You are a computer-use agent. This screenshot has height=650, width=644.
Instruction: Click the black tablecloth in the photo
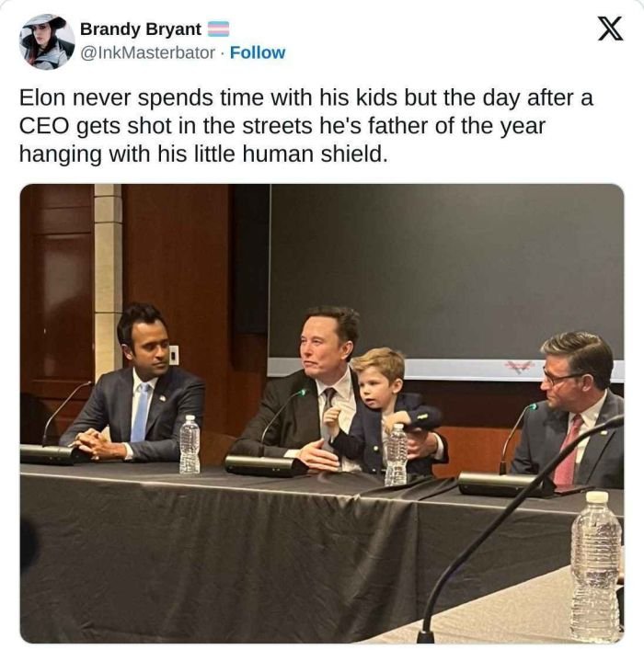coord(230,552)
